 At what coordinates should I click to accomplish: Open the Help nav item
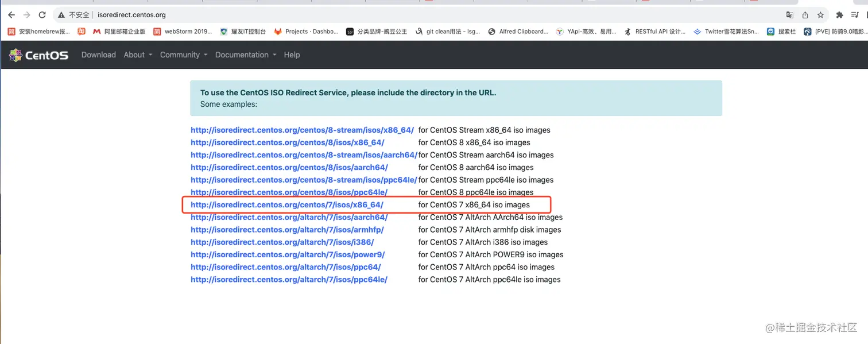tap(292, 55)
